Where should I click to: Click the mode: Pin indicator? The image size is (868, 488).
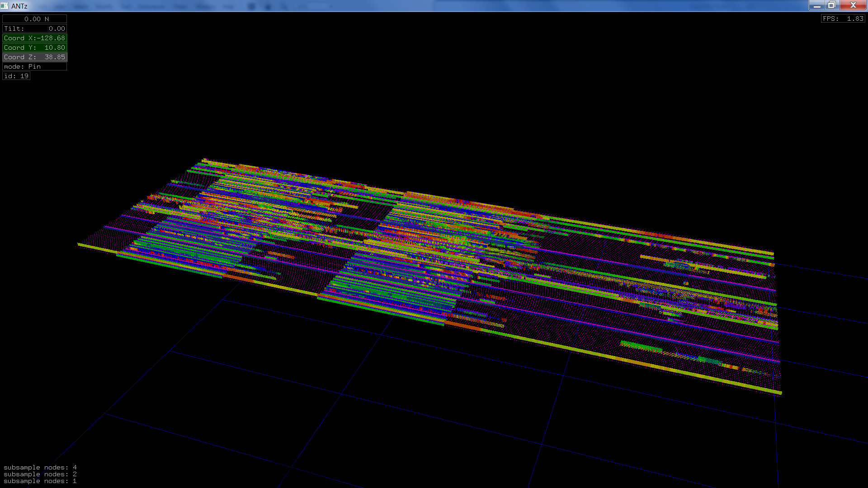tap(35, 66)
